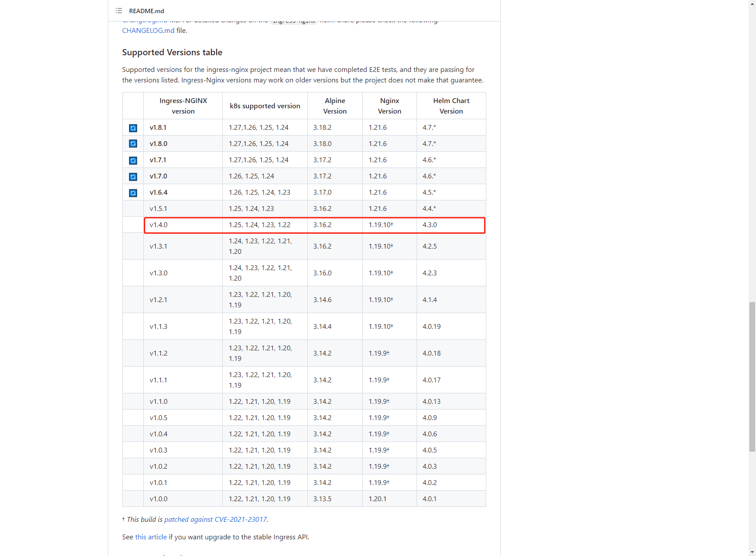Screen dimensions: 756x556
Task: Click Helm chart version 4.0.18 cell
Action: [x=451, y=353]
